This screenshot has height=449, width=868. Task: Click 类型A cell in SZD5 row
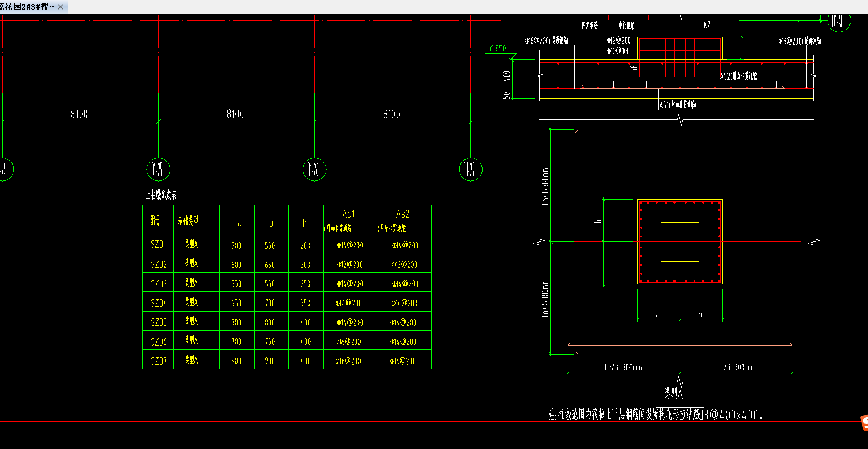point(191,321)
